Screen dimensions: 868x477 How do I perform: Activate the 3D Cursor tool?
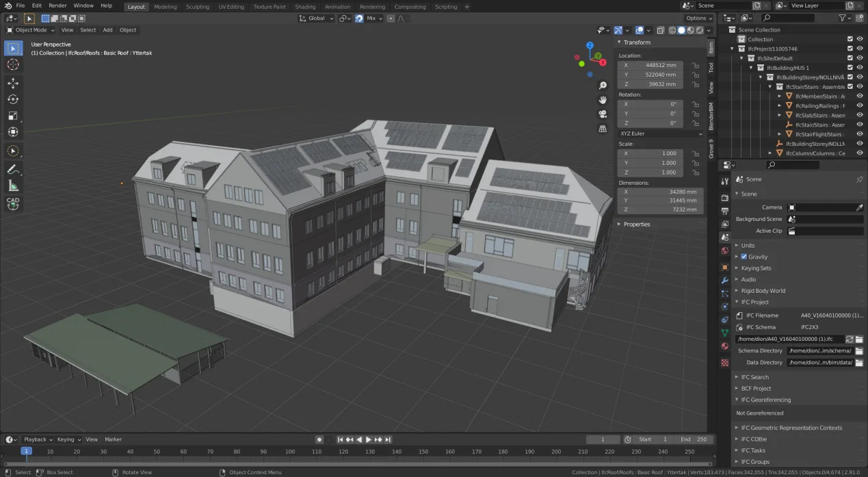14,64
